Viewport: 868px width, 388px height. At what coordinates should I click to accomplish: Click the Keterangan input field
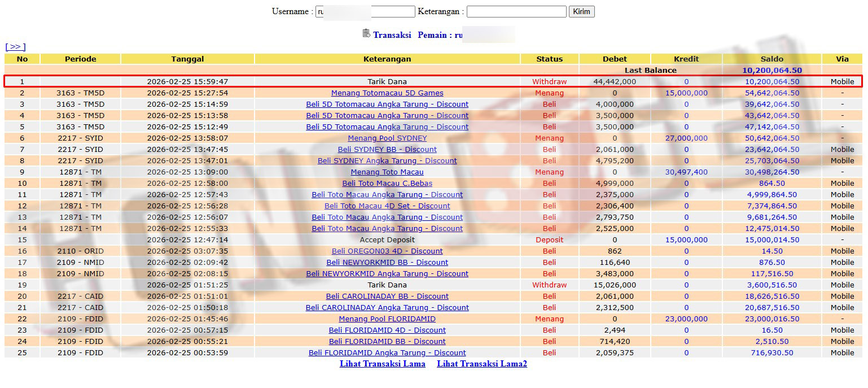[516, 11]
